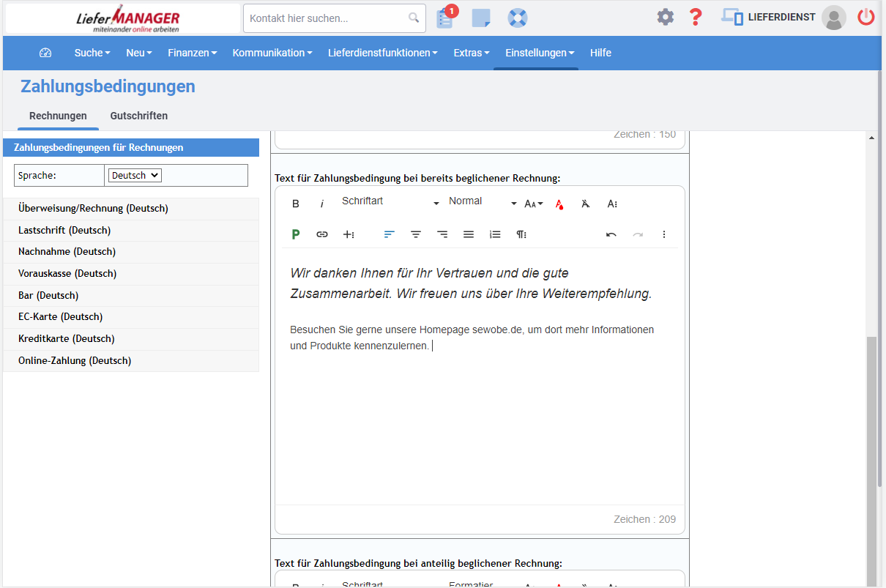The image size is (886, 588).
Task: Open the Sprache language dropdown set to Deutsch
Action: tap(135, 176)
